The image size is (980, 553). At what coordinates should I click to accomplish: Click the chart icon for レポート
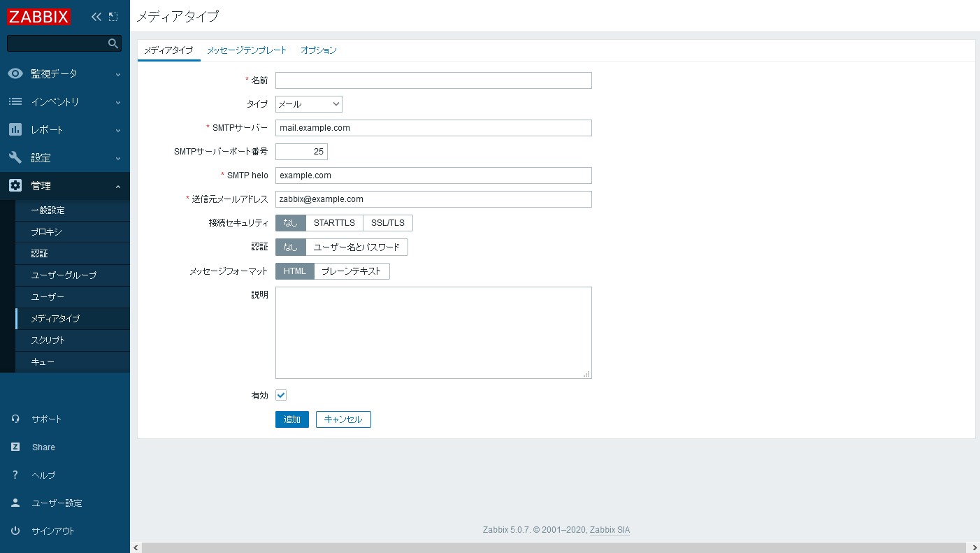(x=15, y=129)
